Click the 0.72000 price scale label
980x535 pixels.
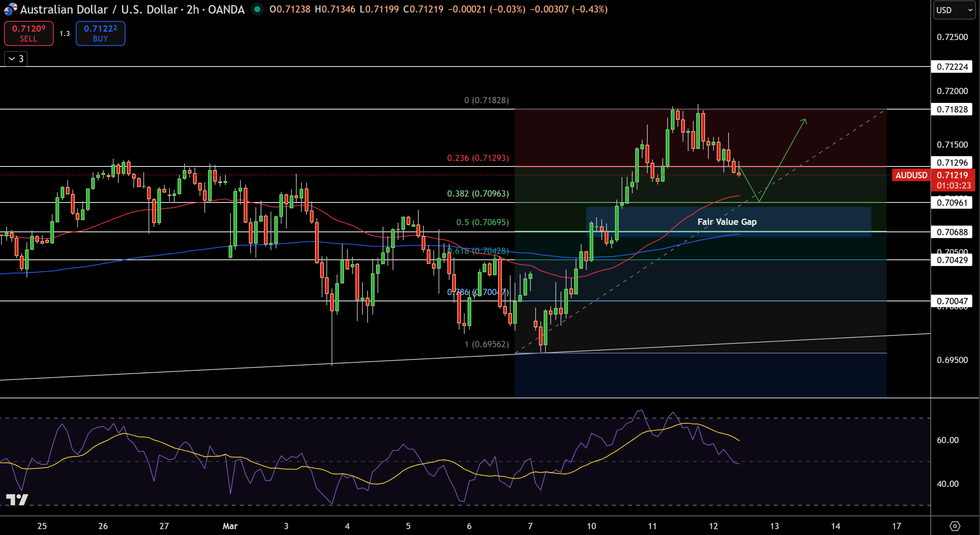point(952,91)
